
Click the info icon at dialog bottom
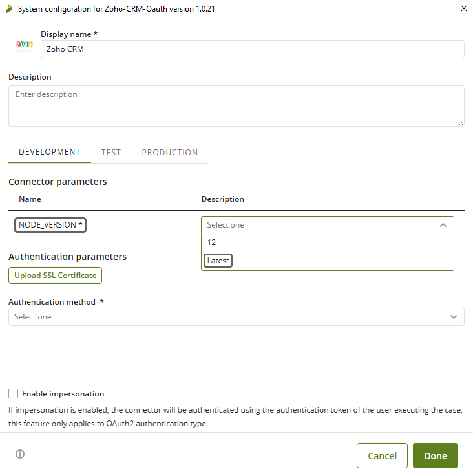[20, 454]
